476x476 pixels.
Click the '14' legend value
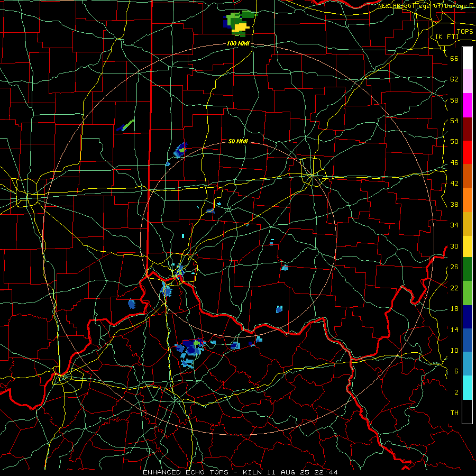coord(454,329)
